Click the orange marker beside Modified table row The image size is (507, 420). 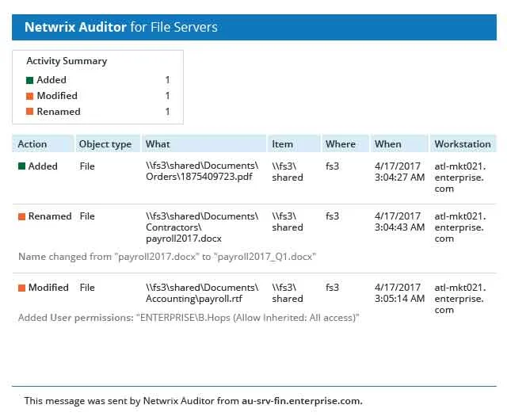coord(21,288)
